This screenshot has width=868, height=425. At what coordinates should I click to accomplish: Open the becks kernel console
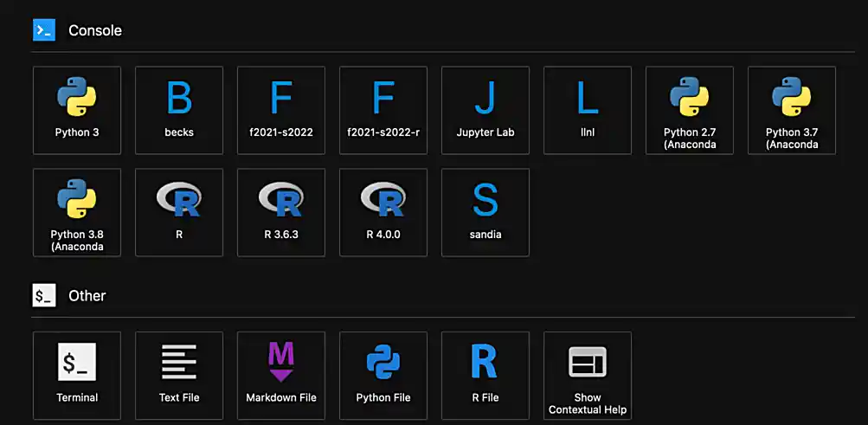point(179,110)
